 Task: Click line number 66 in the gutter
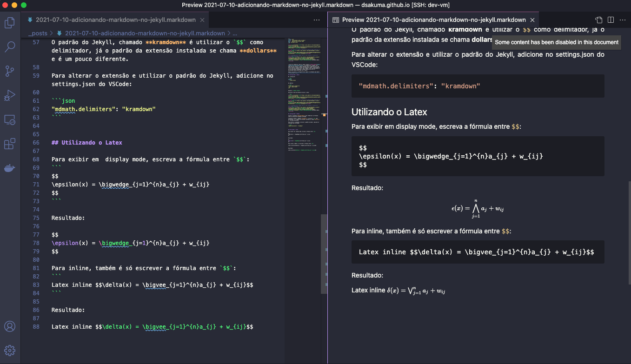pos(36,143)
